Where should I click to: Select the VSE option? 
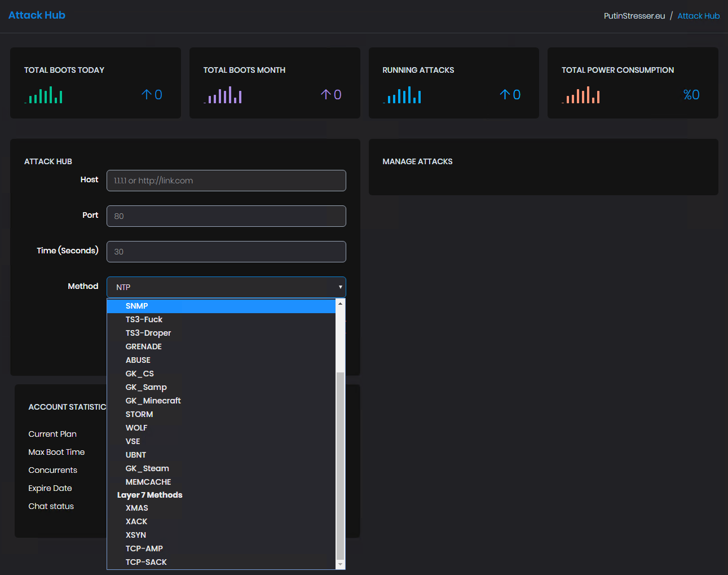tap(221, 441)
